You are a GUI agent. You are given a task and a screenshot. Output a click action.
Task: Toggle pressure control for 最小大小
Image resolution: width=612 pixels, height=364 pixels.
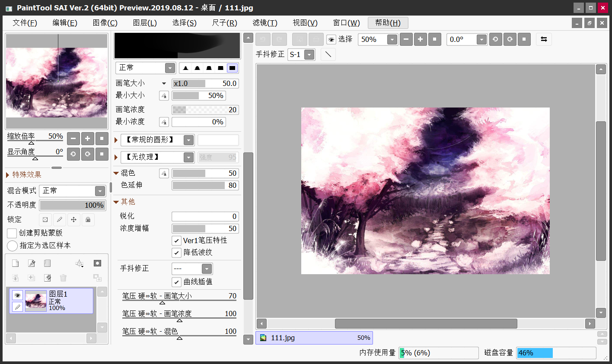[164, 96]
